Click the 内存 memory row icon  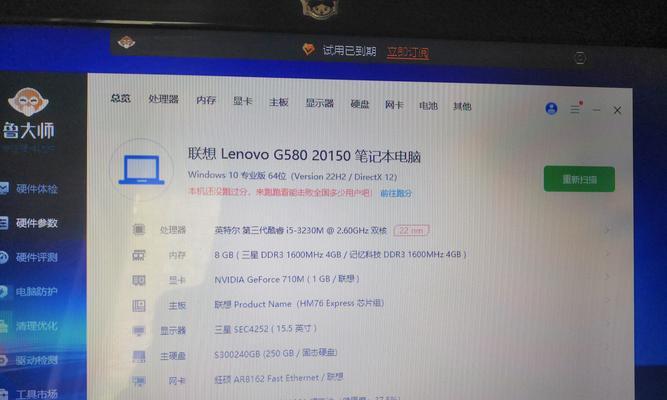point(139,255)
